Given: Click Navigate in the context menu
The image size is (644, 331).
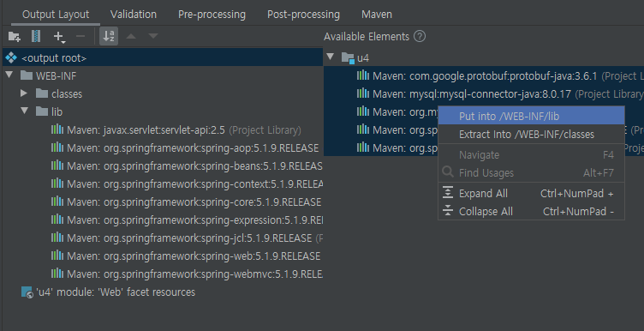Looking at the screenshot, I should pyautogui.click(x=532, y=155).
